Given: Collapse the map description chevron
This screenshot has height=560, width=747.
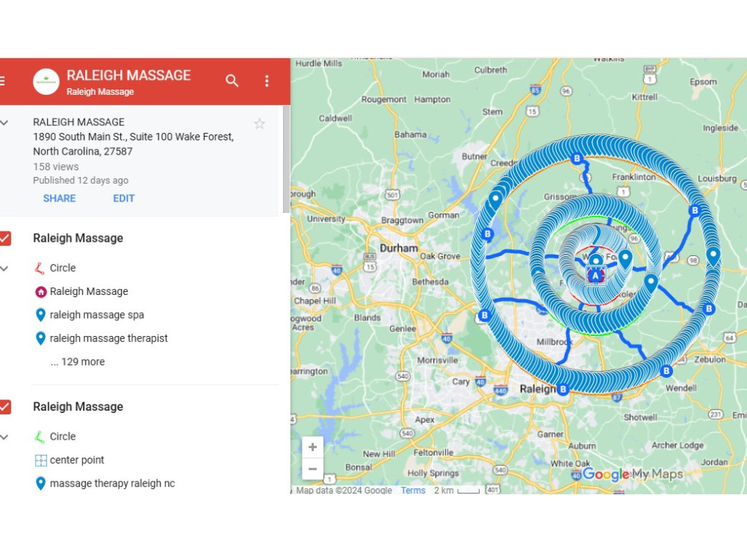Looking at the screenshot, I should [4, 123].
